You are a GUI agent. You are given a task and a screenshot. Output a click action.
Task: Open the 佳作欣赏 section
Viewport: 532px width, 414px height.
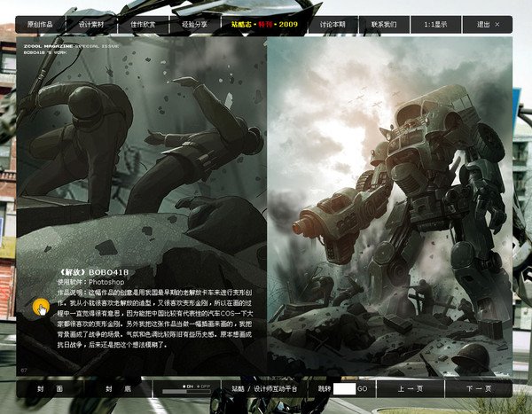pos(143,25)
